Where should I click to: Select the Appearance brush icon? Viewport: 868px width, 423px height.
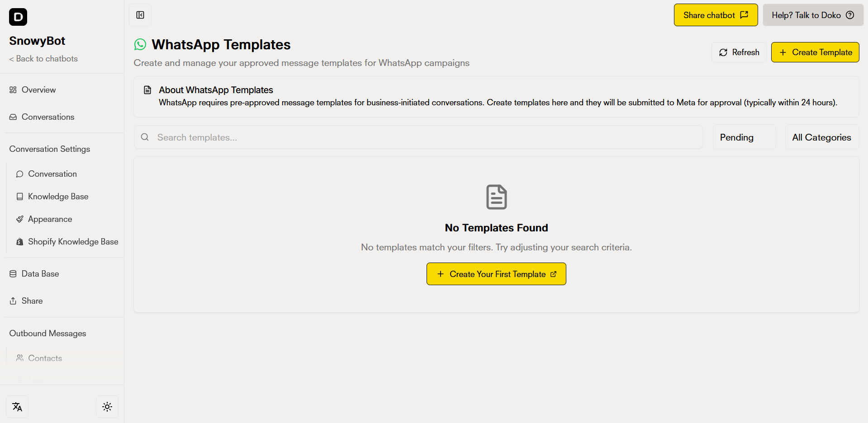click(x=19, y=219)
